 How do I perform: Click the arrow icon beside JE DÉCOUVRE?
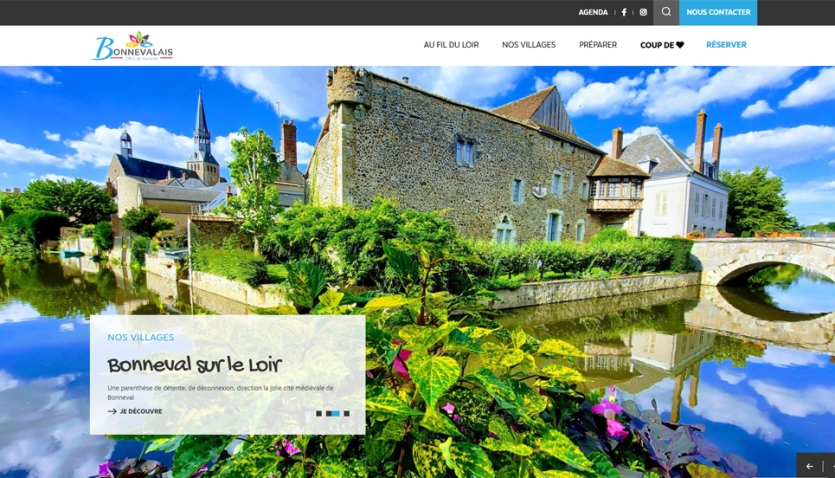point(112,411)
